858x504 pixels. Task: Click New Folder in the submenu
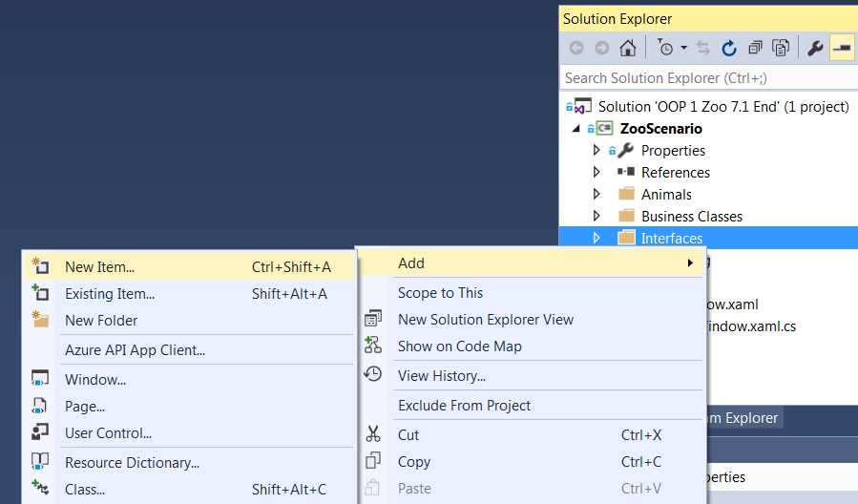click(101, 321)
